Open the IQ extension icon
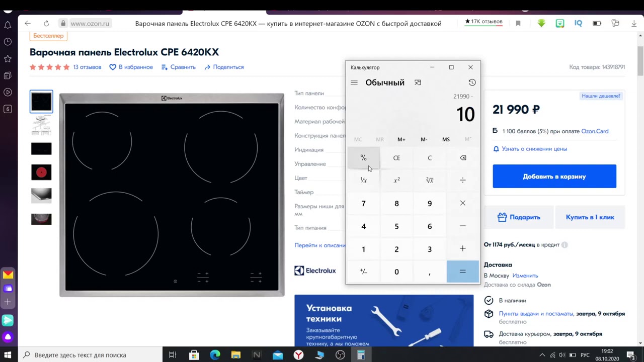The width and height of the screenshot is (644, 362). tap(579, 23)
